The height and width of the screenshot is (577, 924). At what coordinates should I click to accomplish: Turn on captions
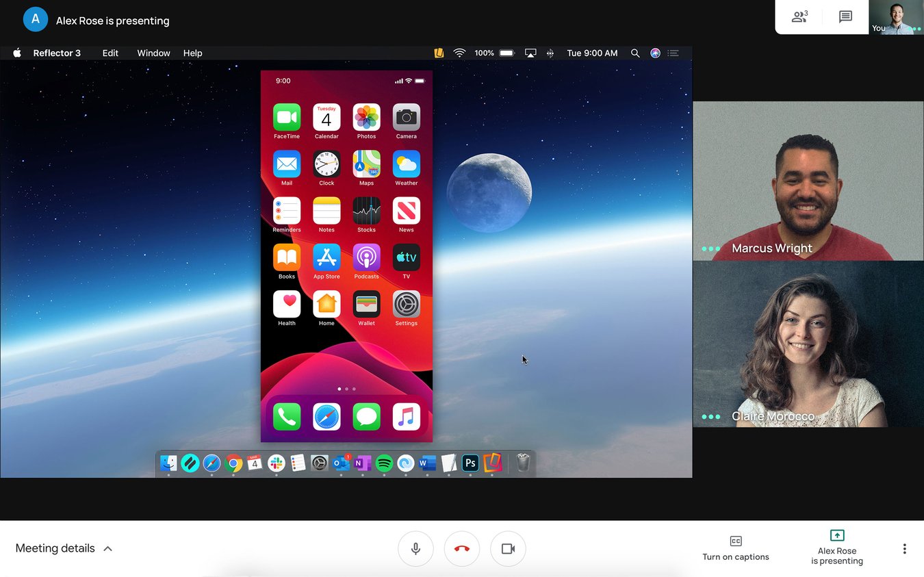(x=736, y=548)
